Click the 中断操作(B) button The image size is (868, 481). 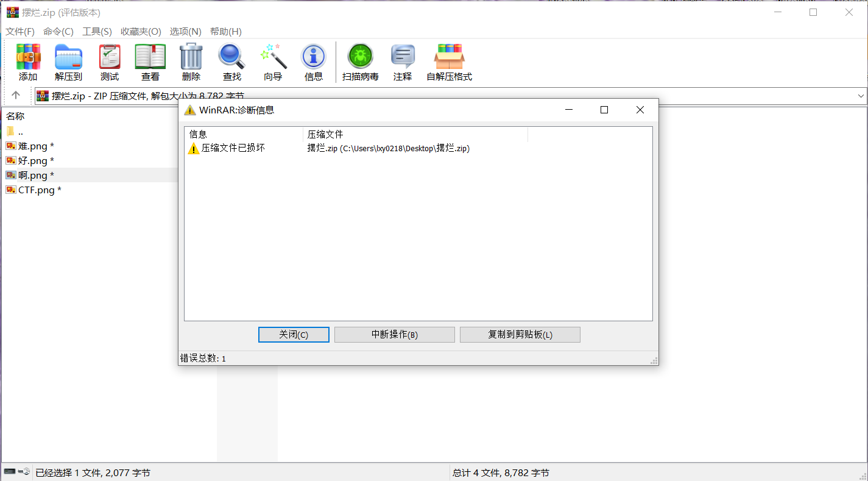coord(394,335)
